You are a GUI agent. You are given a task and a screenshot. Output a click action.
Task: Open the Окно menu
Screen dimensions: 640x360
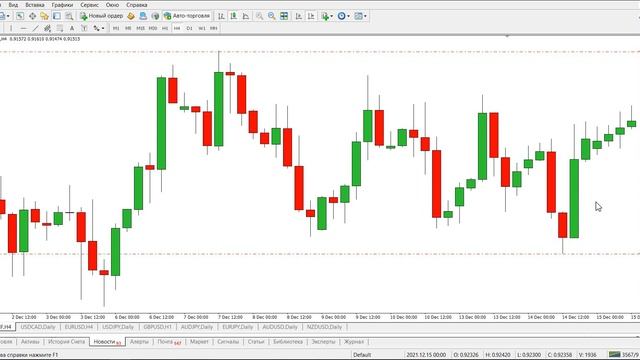click(112, 5)
